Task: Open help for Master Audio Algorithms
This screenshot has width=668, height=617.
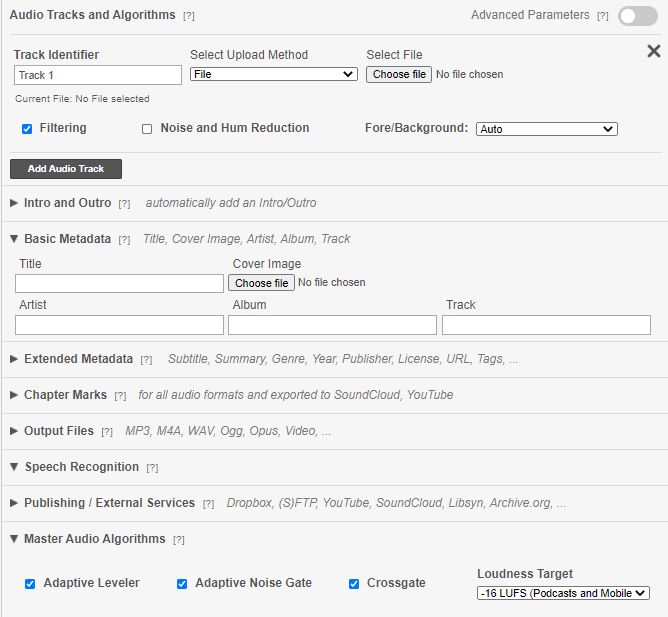Action: click(x=178, y=540)
